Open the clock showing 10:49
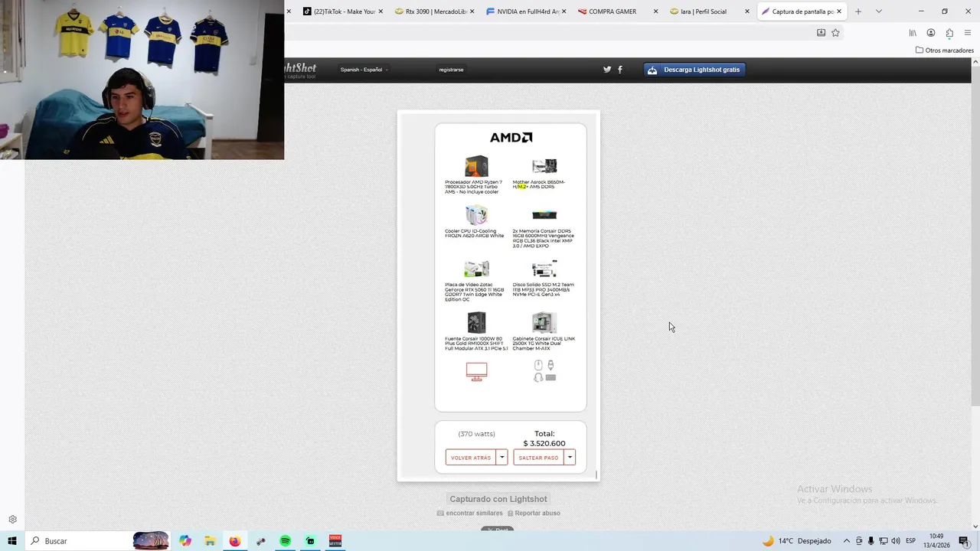Image resolution: width=980 pixels, height=551 pixels. coord(936,541)
